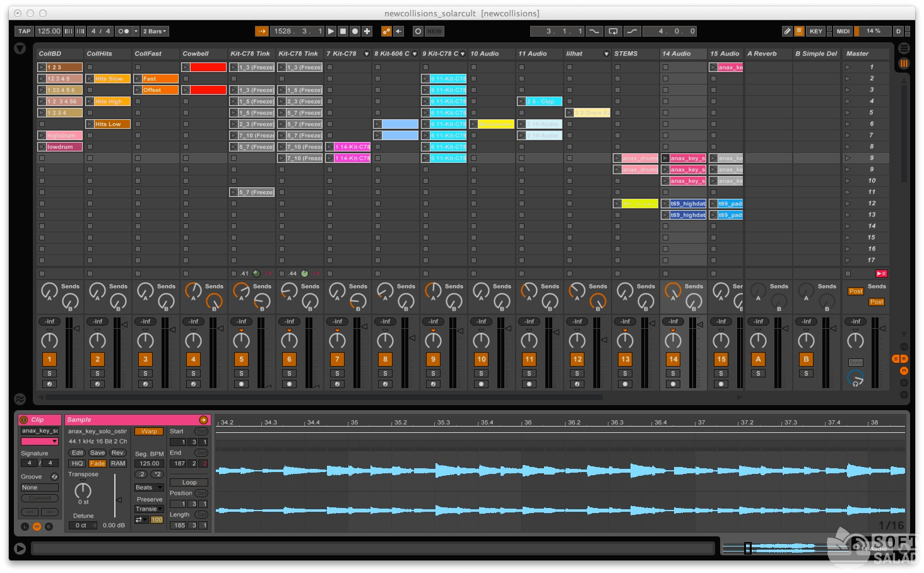Click the sample Edit button

tap(77, 452)
